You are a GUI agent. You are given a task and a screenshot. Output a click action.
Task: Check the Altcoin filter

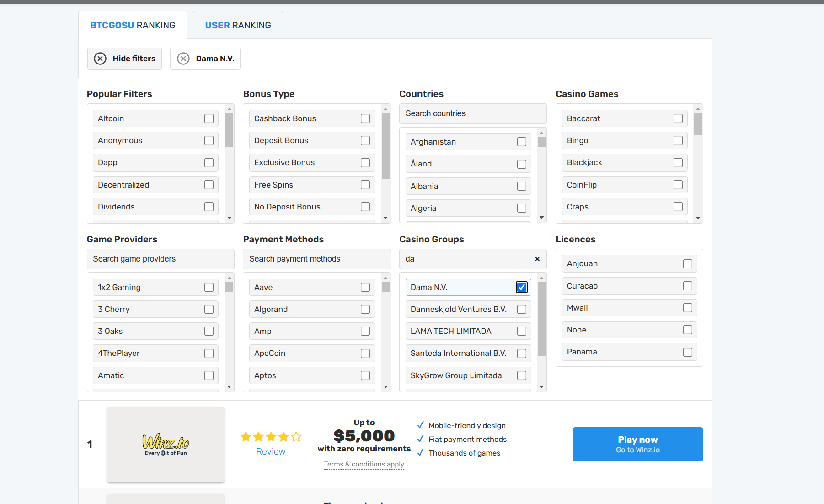[x=209, y=118]
